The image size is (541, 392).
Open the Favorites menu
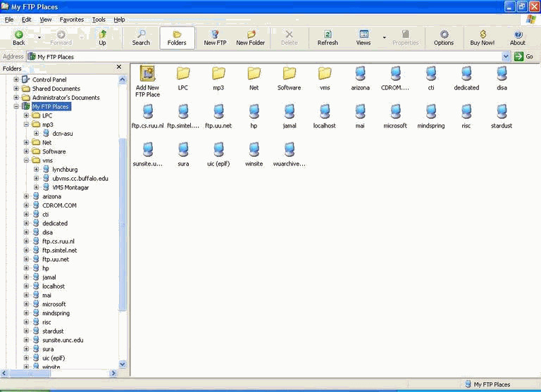click(x=72, y=20)
